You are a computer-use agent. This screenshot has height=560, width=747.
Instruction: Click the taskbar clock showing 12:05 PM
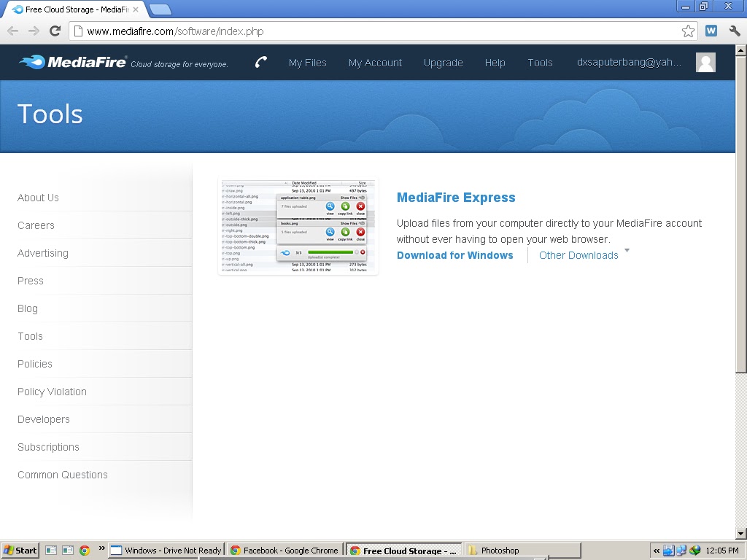pos(721,551)
